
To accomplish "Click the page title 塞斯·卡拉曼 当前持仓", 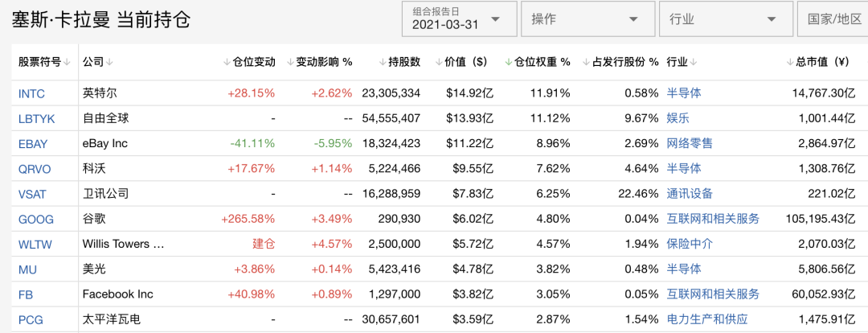I will pyautogui.click(x=100, y=19).
